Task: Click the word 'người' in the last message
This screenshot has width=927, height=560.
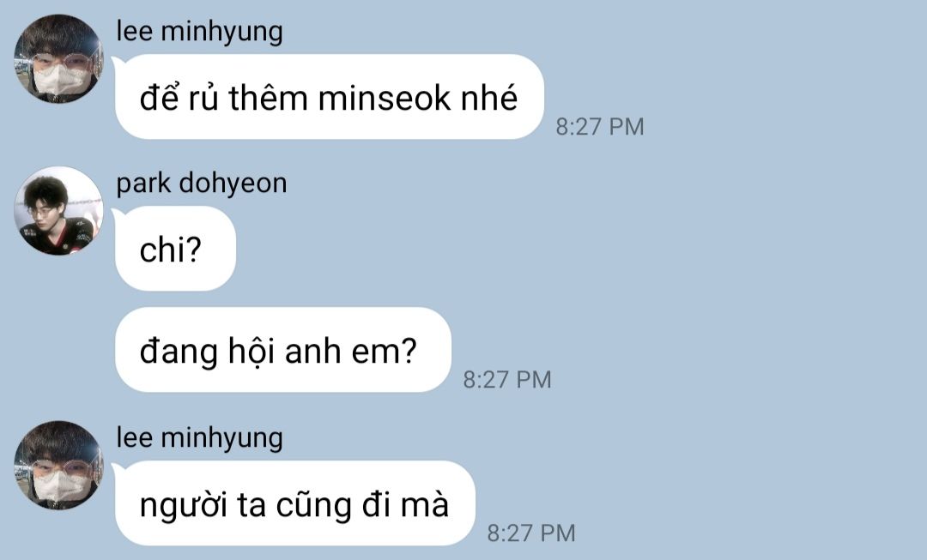Action: [x=184, y=506]
